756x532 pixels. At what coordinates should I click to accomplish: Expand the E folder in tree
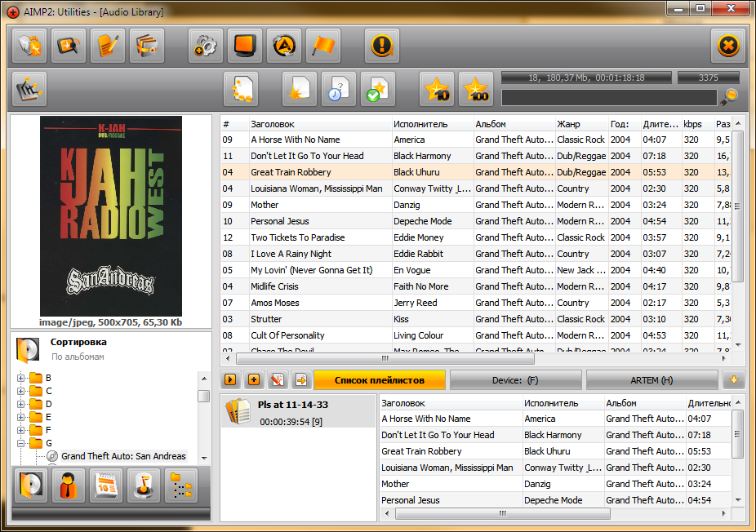point(20,417)
